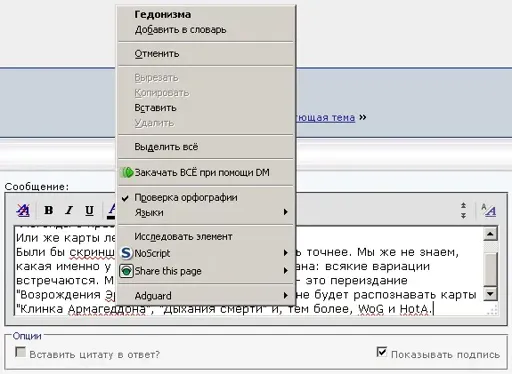Click "Отменить" in the context menu
This screenshot has height=374, width=512.
[206, 54]
